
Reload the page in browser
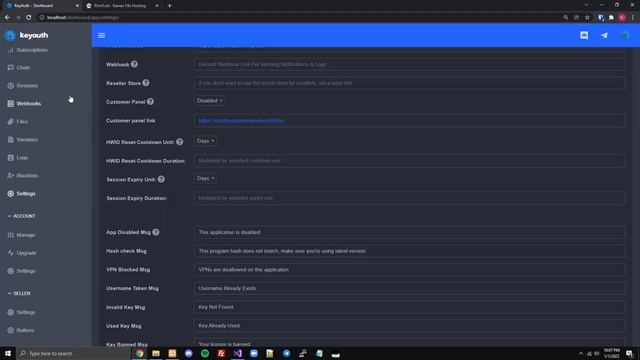tap(29, 18)
